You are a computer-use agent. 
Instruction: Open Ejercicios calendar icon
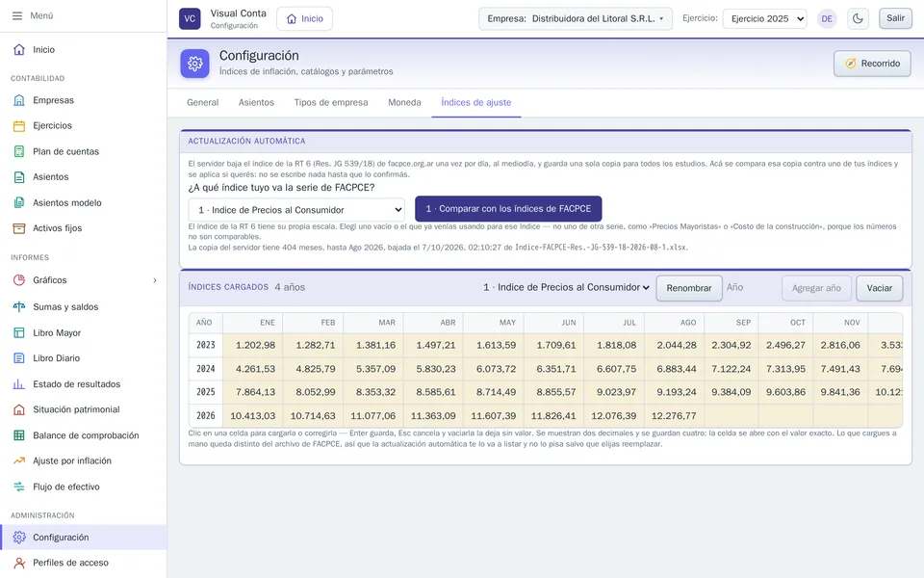[x=19, y=125]
